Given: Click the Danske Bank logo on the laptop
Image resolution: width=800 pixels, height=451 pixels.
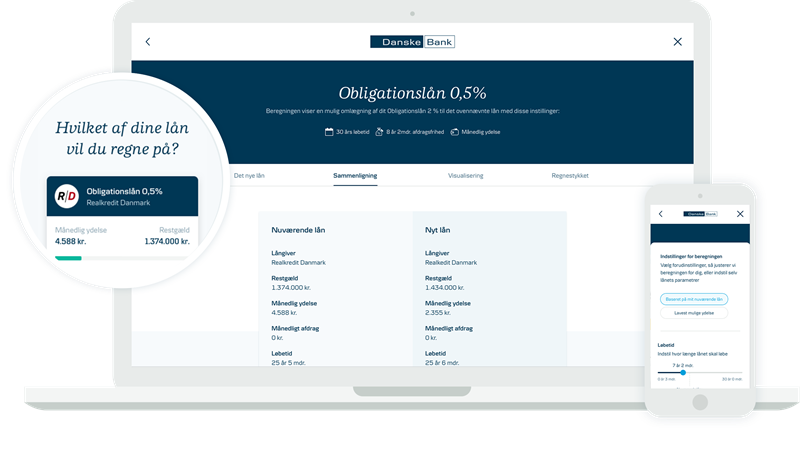Looking at the screenshot, I should [x=412, y=42].
